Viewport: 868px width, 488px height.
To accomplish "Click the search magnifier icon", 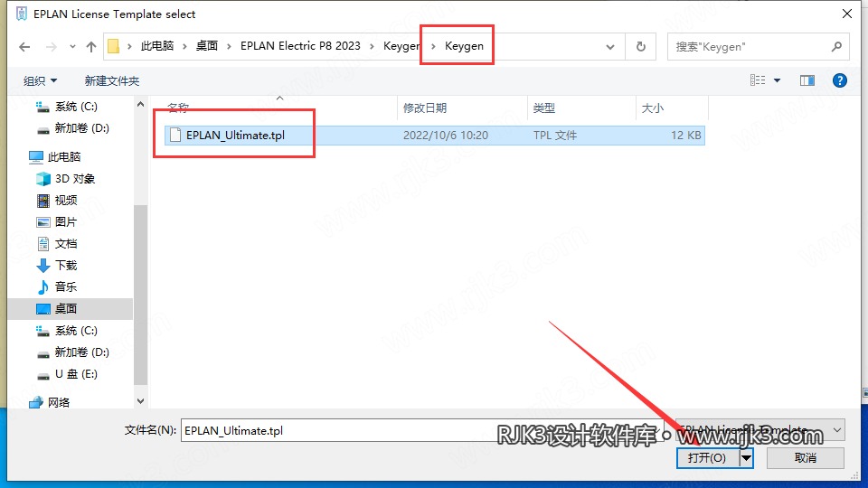I will [x=836, y=47].
